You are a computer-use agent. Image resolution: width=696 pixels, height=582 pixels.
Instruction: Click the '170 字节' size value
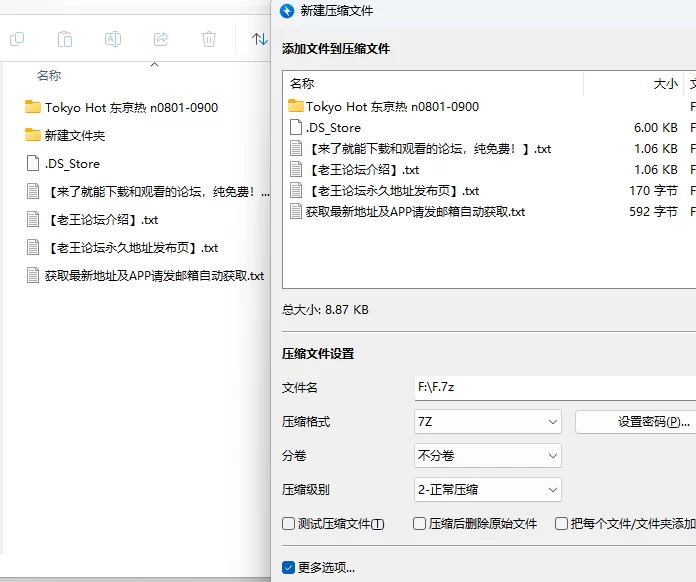pyautogui.click(x=653, y=191)
